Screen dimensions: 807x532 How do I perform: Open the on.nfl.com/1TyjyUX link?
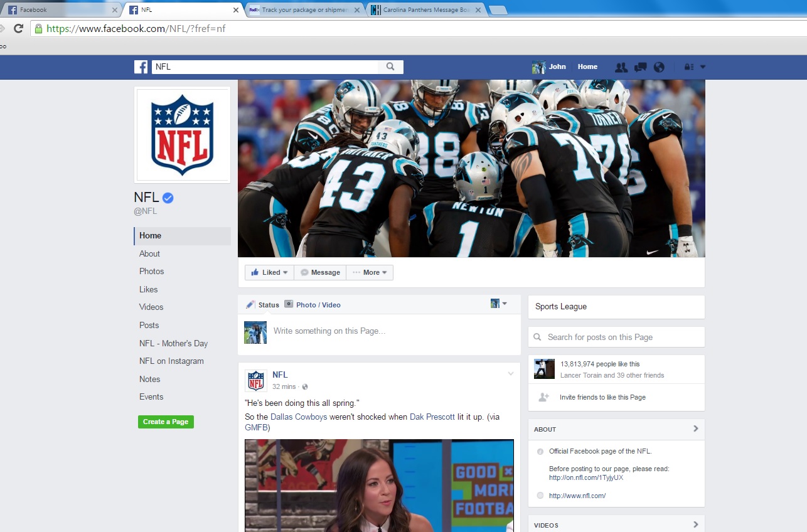[x=586, y=477]
